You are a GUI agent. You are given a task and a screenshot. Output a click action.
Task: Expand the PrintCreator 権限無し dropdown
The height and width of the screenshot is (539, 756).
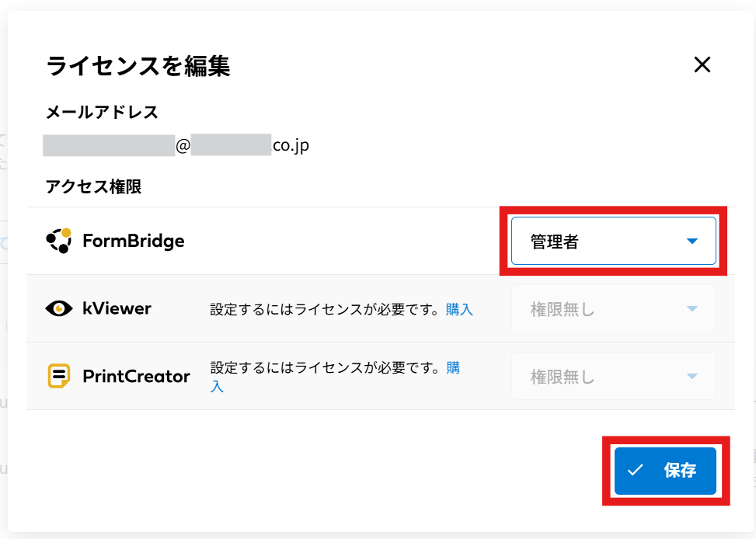pyautogui.click(x=613, y=377)
